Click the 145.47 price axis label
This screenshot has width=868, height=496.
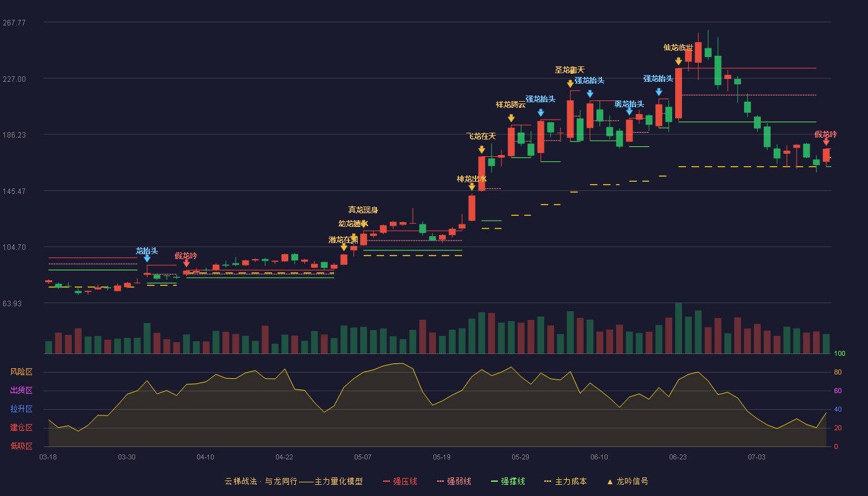coord(14,191)
